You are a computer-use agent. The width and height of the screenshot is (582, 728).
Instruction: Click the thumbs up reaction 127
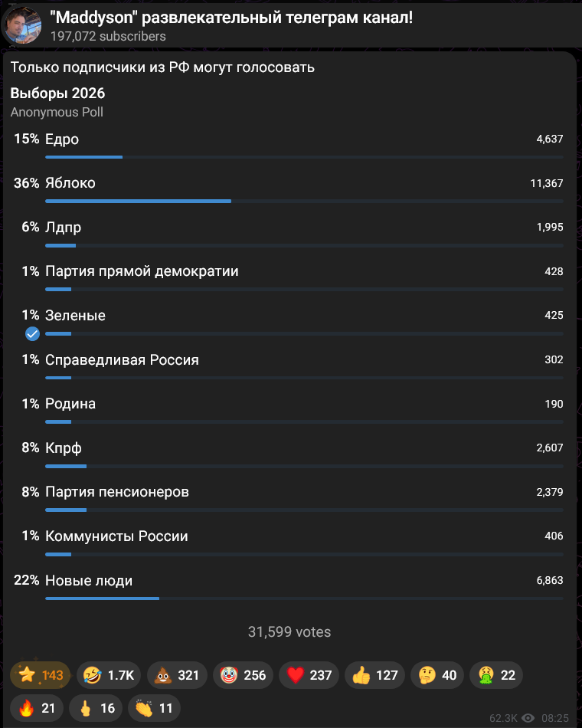point(374,674)
